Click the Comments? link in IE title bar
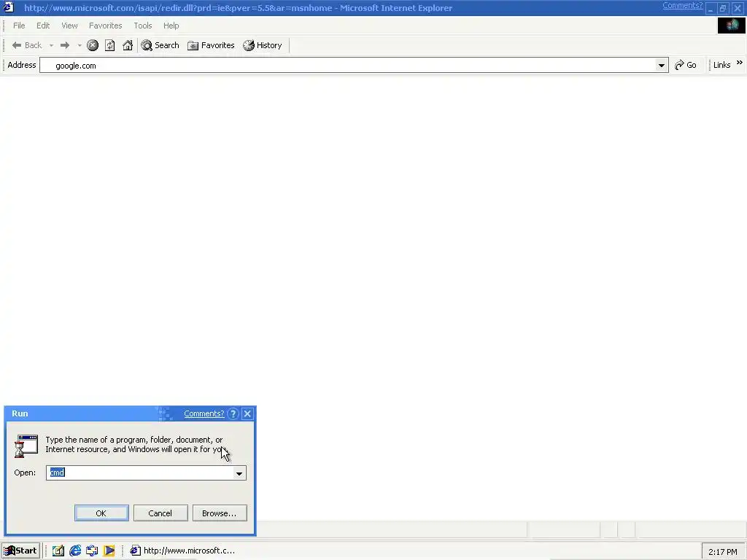The width and height of the screenshot is (747, 560). pyautogui.click(x=682, y=6)
